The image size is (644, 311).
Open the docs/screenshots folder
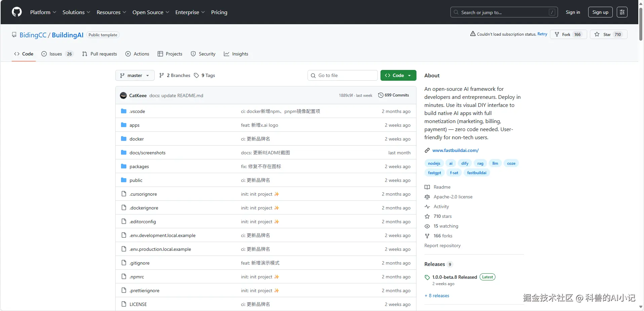pos(148,153)
